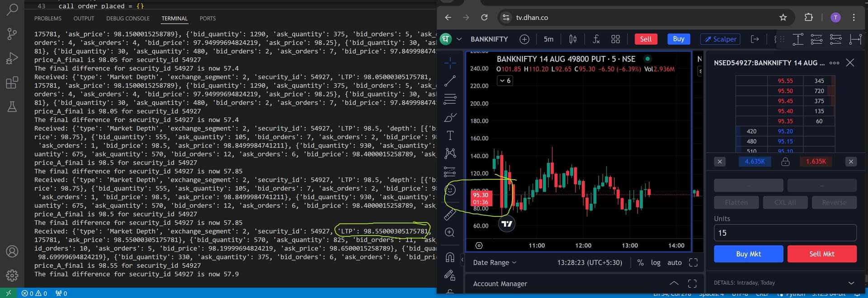Select the Text annotation tool
The image size is (868, 298).
click(x=450, y=135)
